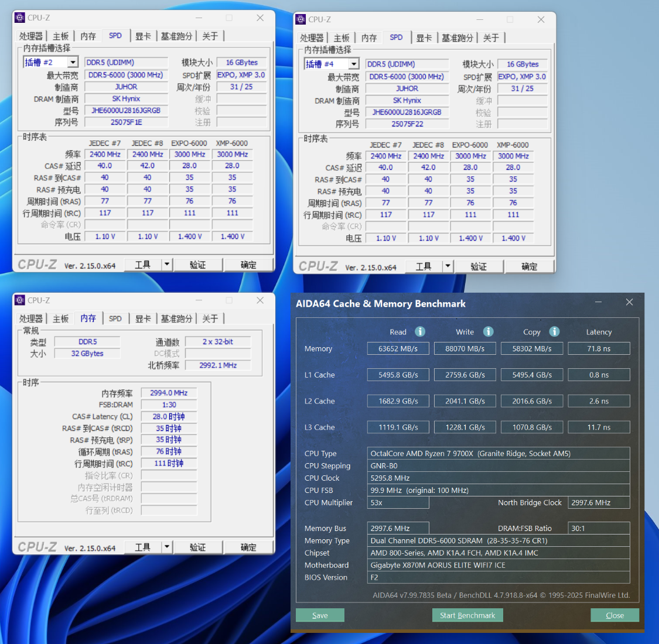
Task: Click 验证 button in bottom CPU-Z window
Action: tap(197, 547)
